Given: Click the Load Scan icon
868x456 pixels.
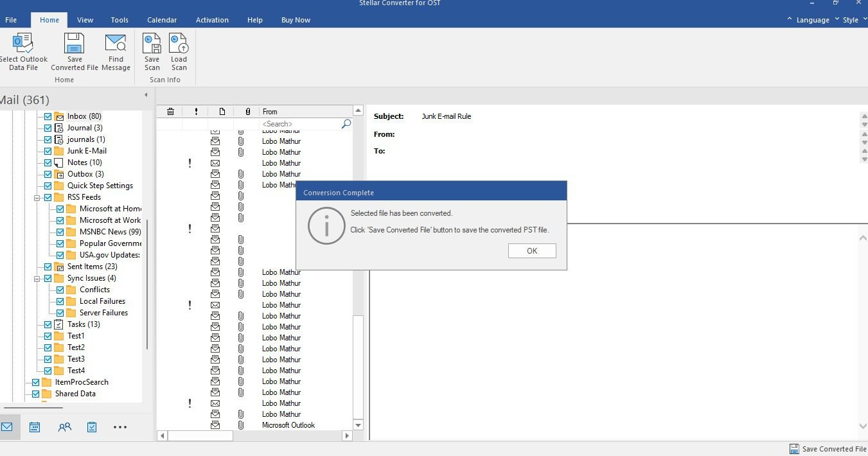Looking at the screenshot, I should tap(179, 44).
